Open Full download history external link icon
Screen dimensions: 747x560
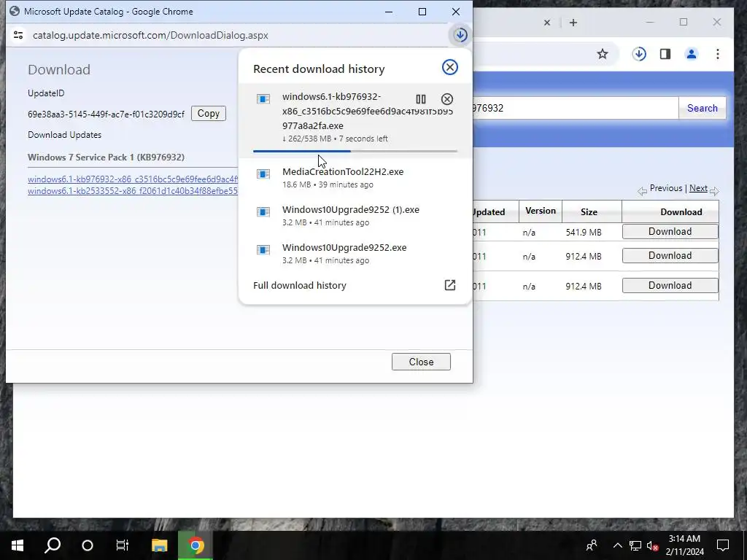[x=449, y=285]
